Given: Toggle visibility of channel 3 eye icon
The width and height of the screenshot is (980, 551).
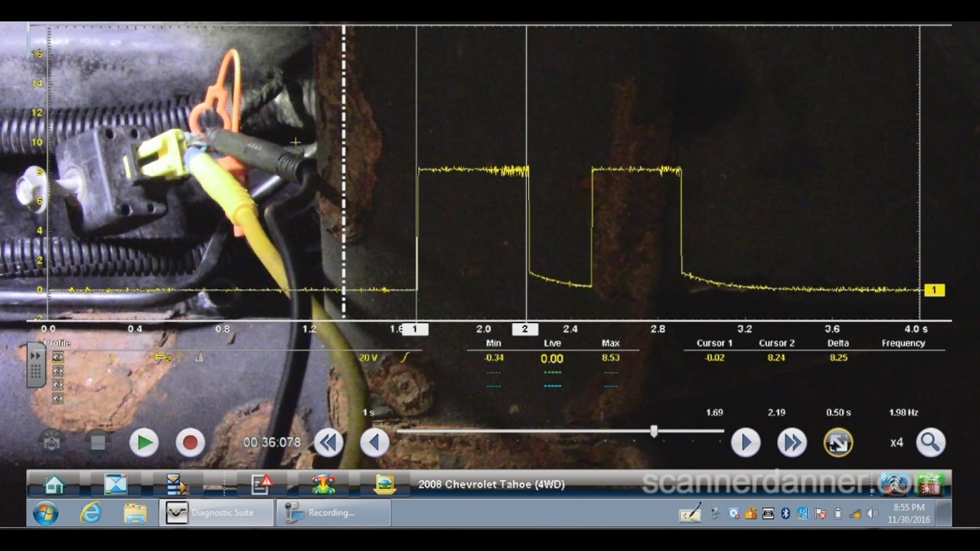Looking at the screenshot, I should point(57,384).
